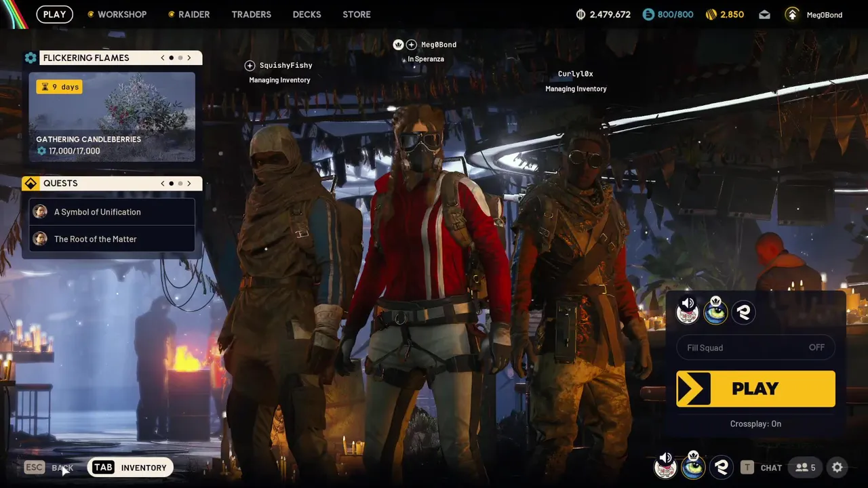Image resolution: width=868 pixels, height=488 pixels.
Task: Click the FLICKERING FLAMES header title
Action: tap(86, 58)
